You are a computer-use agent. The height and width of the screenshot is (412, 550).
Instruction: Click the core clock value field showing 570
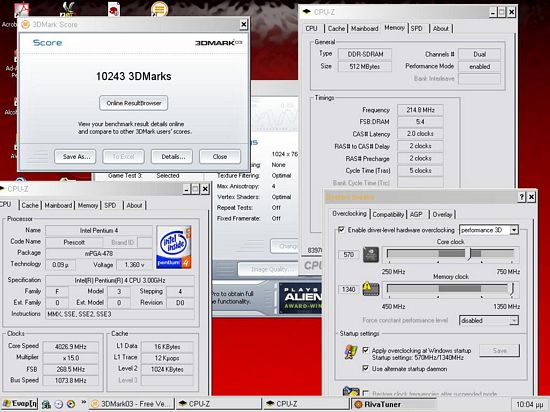click(x=348, y=255)
